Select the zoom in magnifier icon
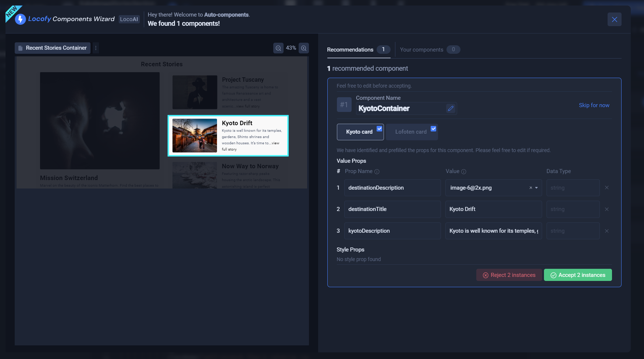This screenshot has width=644, height=359. (303, 48)
